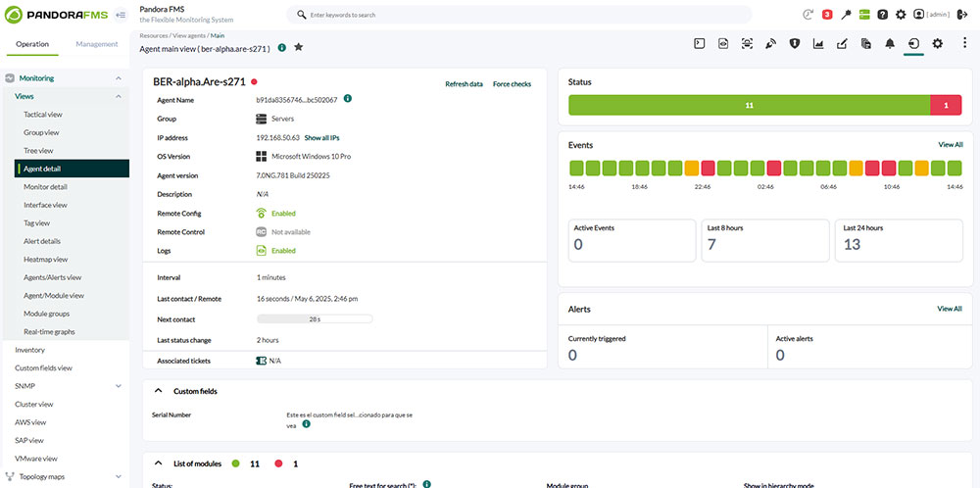Click View All in the Alerts panel
980x488 pixels.
click(950, 309)
